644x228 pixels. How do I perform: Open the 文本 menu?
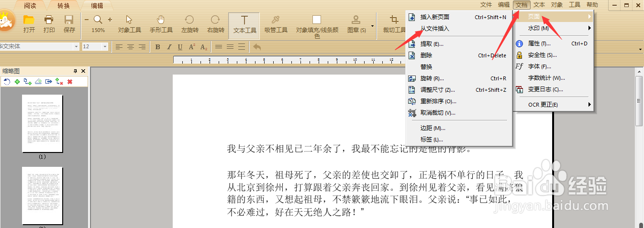click(539, 5)
